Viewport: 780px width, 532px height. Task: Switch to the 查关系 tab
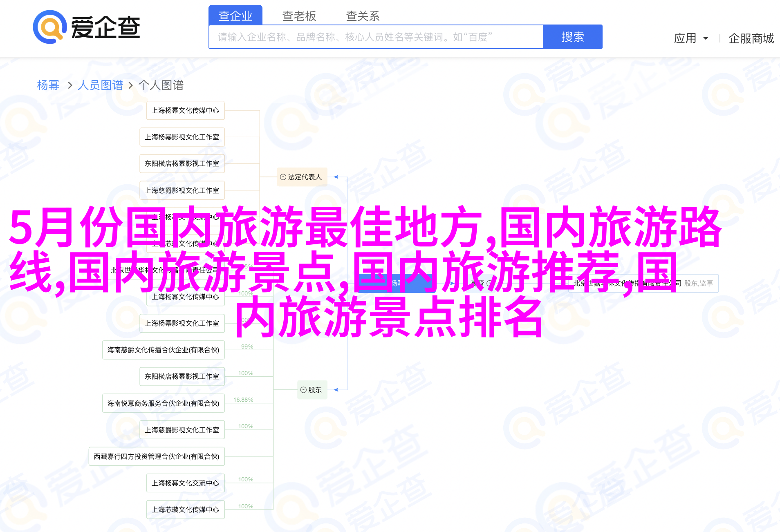(x=363, y=16)
